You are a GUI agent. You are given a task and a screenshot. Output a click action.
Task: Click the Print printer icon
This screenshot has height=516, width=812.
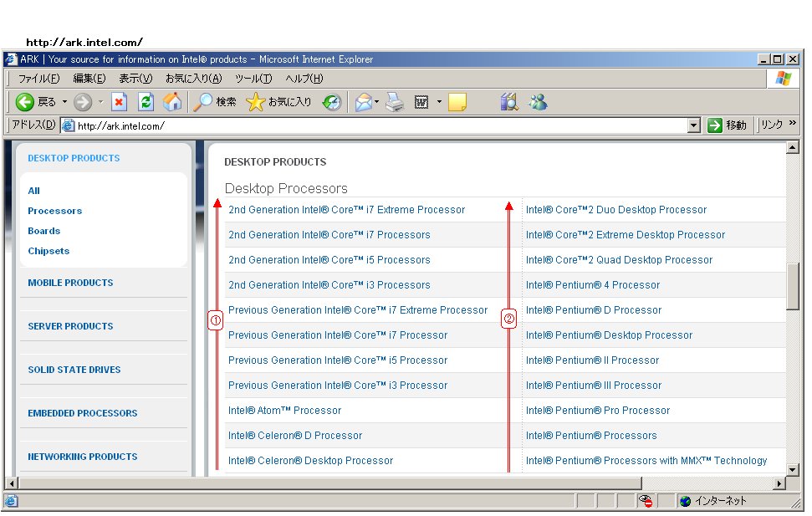[x=395, y=102]
